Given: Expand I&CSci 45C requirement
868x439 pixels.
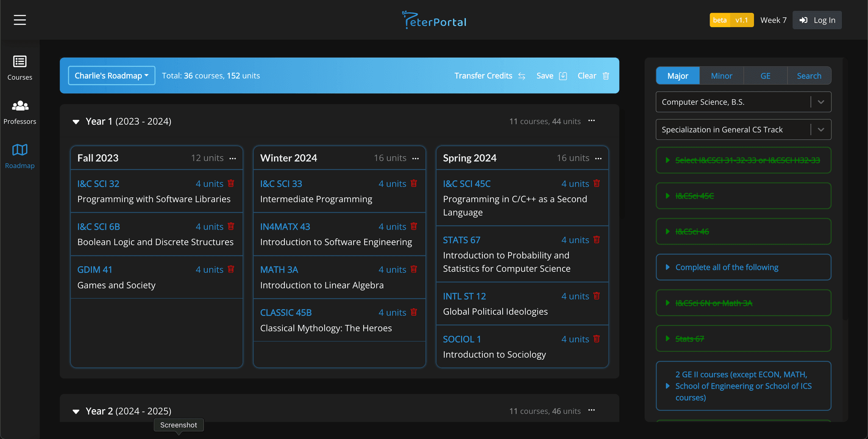Looking at the screenshot, I should (743, 196).
